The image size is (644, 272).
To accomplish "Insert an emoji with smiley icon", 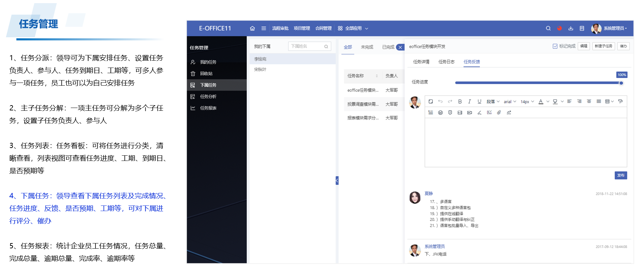I will pyautogui.click(x=440, y=112).
